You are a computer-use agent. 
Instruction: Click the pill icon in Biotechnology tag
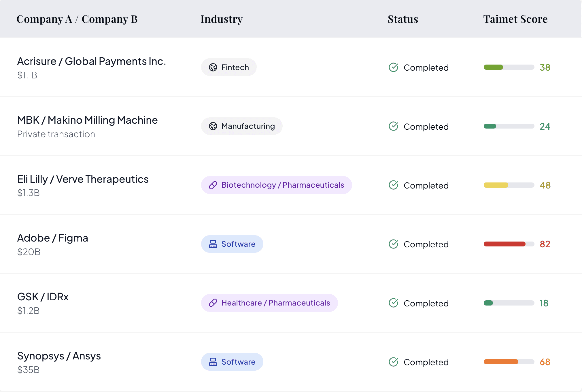(213, 185)
